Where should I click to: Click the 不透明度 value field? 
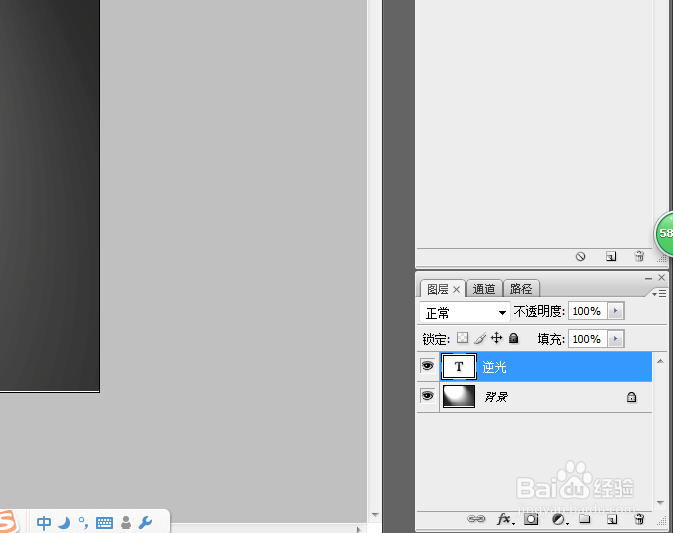click(587, 311)
